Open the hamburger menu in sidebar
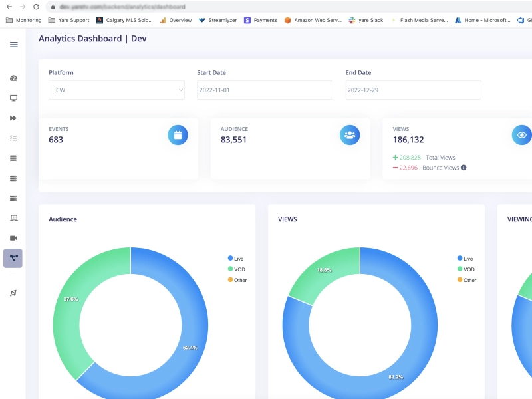This screenshot has width=532, height=399. (x=13, y=45)
